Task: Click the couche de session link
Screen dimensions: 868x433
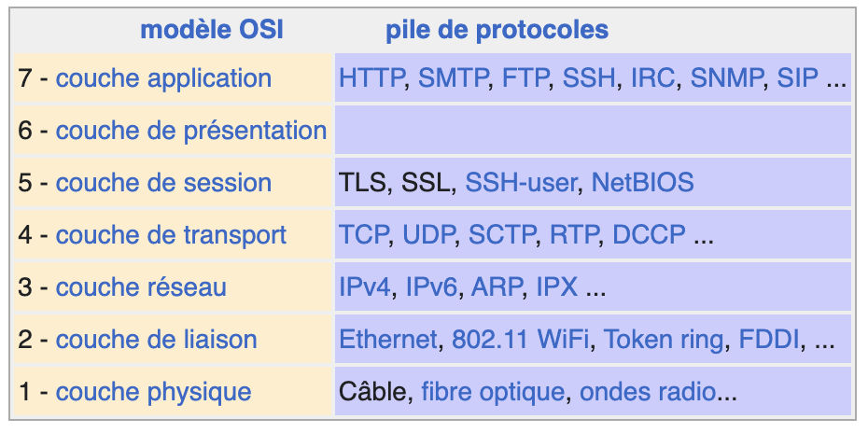Action: point(163,183)
